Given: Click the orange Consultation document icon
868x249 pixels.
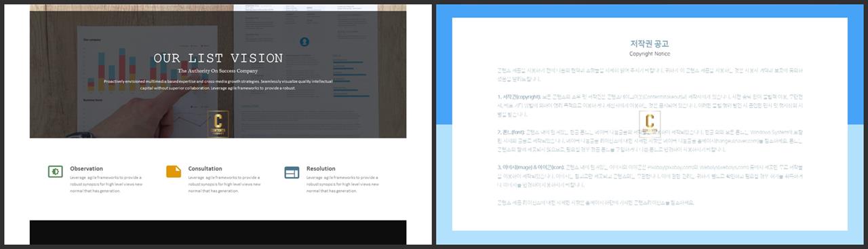Looking at the screenshot, I should [x=174, y=172].
